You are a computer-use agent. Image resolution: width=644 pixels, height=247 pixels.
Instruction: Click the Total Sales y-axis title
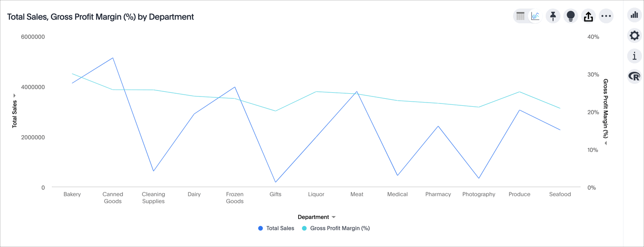(14, 114)
